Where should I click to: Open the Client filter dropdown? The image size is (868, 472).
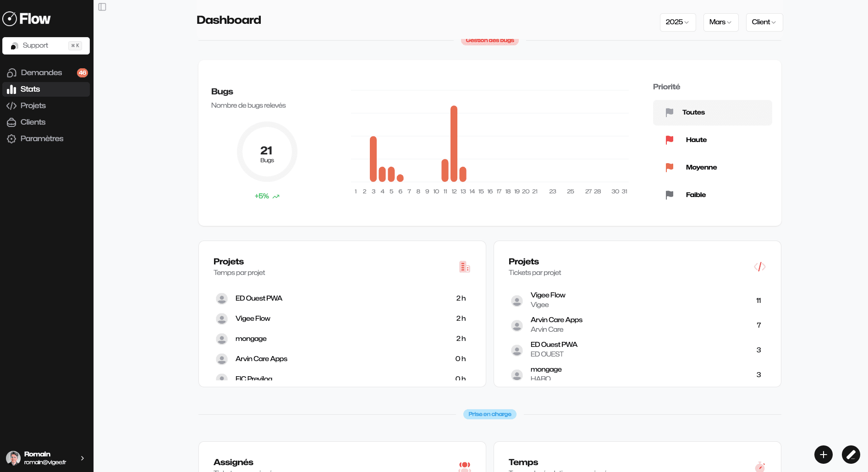[764, 22]
